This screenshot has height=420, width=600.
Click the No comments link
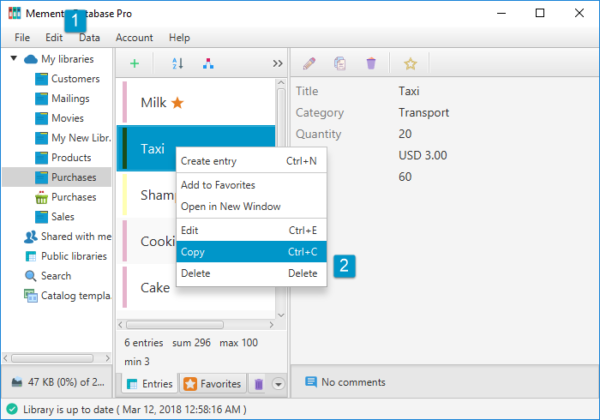[353, 382]
